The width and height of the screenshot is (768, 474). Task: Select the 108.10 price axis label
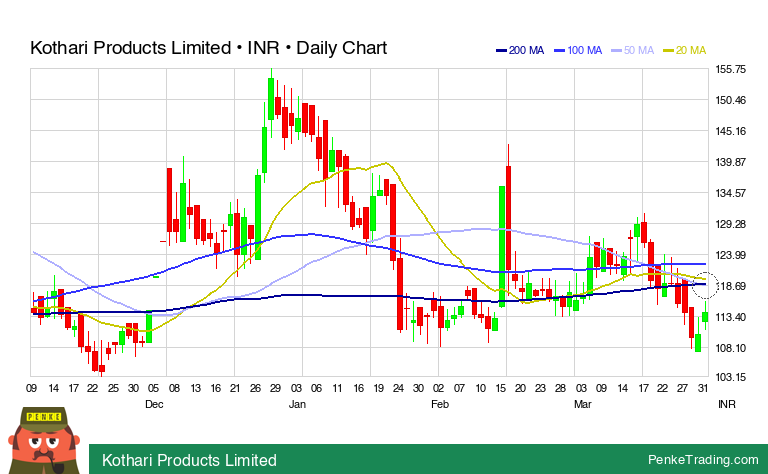[731, 348]
